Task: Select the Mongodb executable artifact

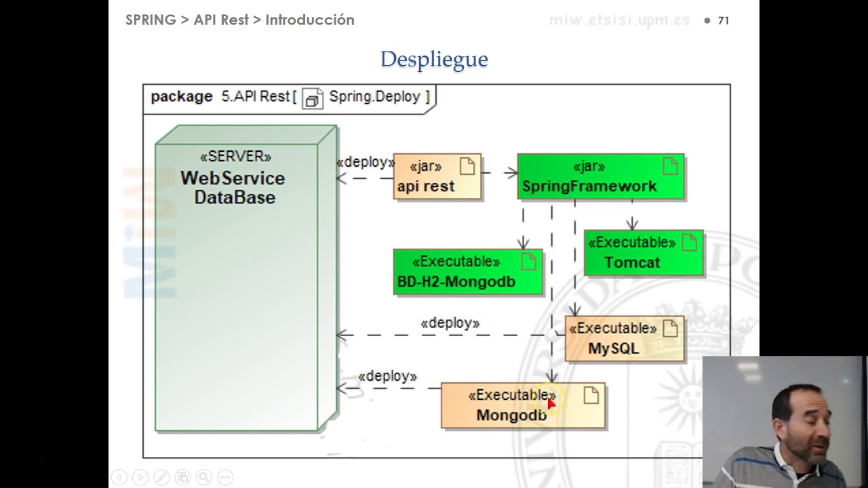Action: pos(523,405)
